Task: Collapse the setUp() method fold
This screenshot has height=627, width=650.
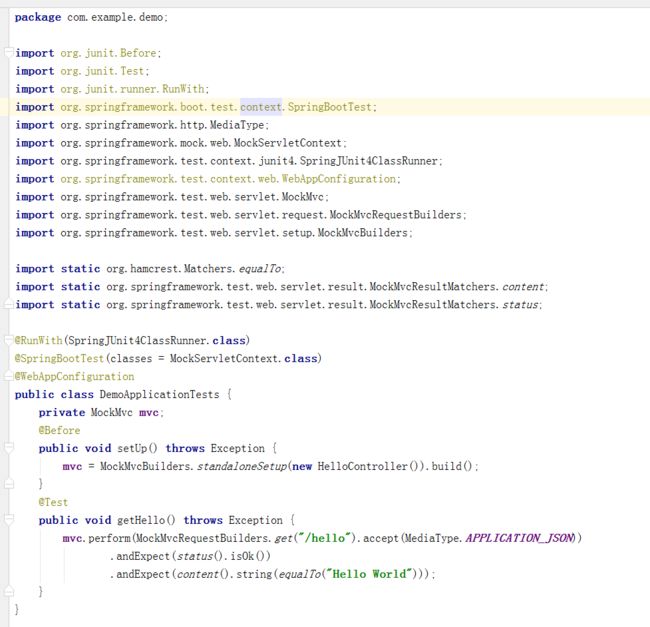Action: (x=9, y=447)
